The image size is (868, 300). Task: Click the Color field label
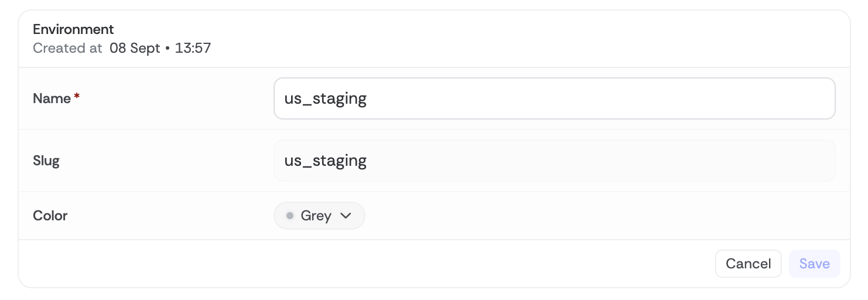tap(50, 216)
